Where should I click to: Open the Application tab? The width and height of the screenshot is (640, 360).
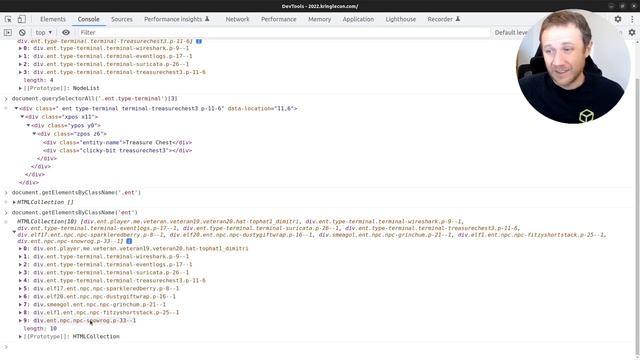point(358,19)
